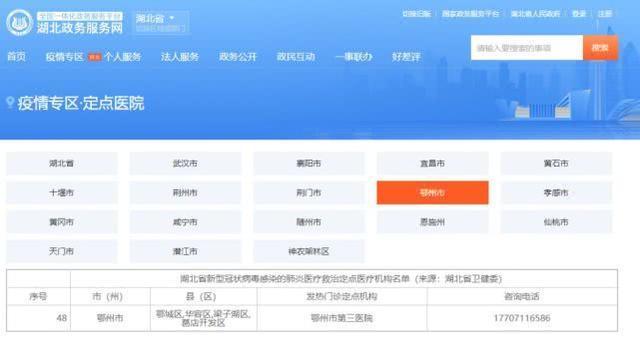Screen dimensions: 640x360
Task: Click the 注册 link
Action: (605, 14)
